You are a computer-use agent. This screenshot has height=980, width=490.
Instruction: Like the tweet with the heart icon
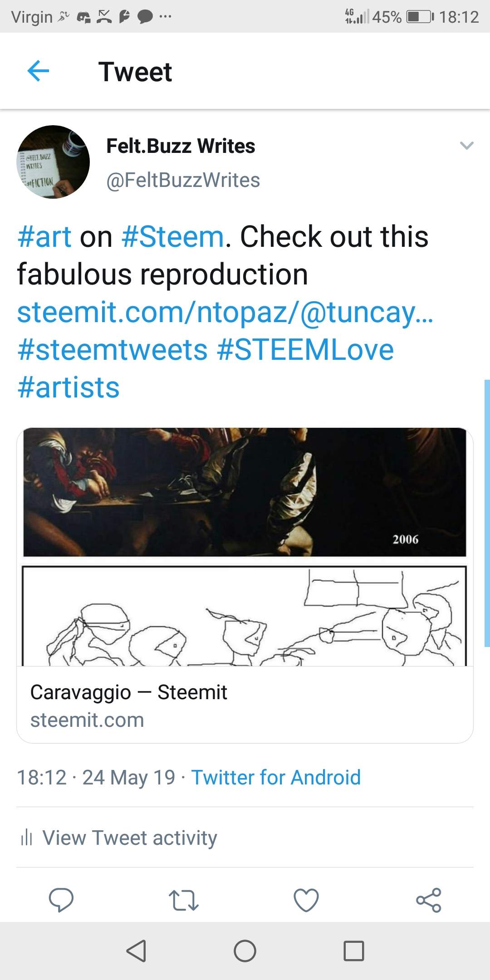click(306, 900)
